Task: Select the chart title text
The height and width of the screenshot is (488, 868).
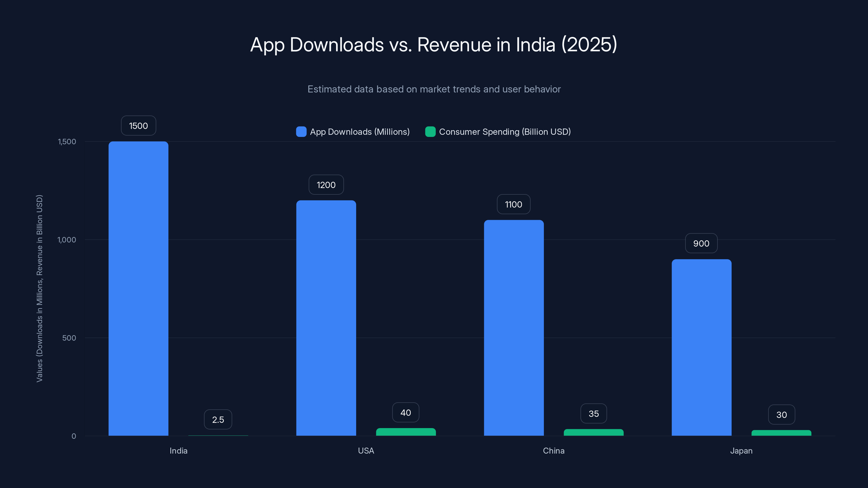Action: pyautogui.click(x=434, y=44)
